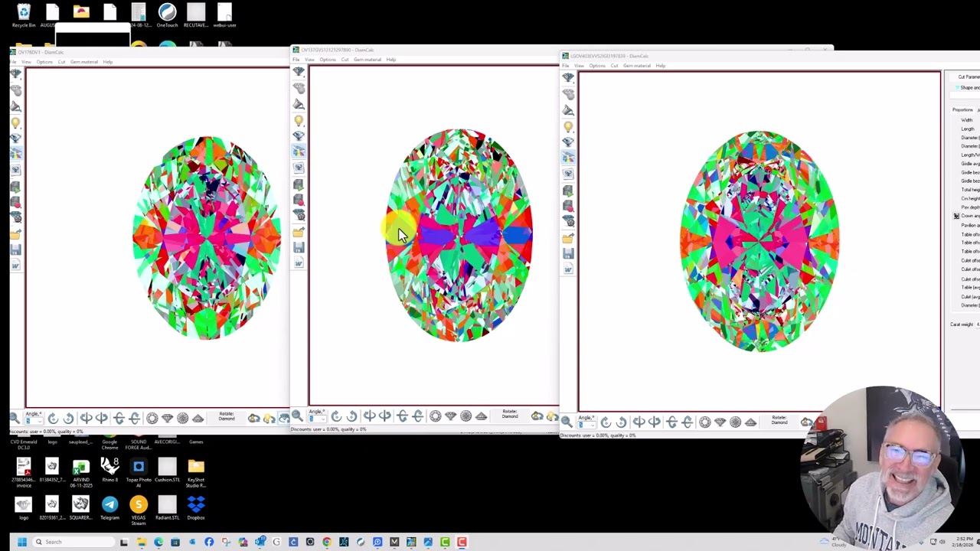The height and width of the screenshot is (551, 980).
Task: Click the first rotate arrow in OV137GVS bottom bar
Action: click(336, 416)
